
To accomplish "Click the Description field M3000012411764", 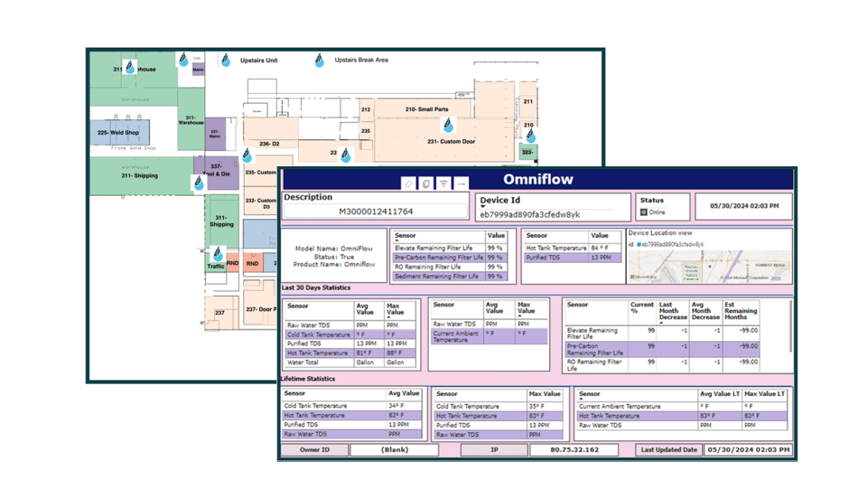I will [x=376, y=212].
